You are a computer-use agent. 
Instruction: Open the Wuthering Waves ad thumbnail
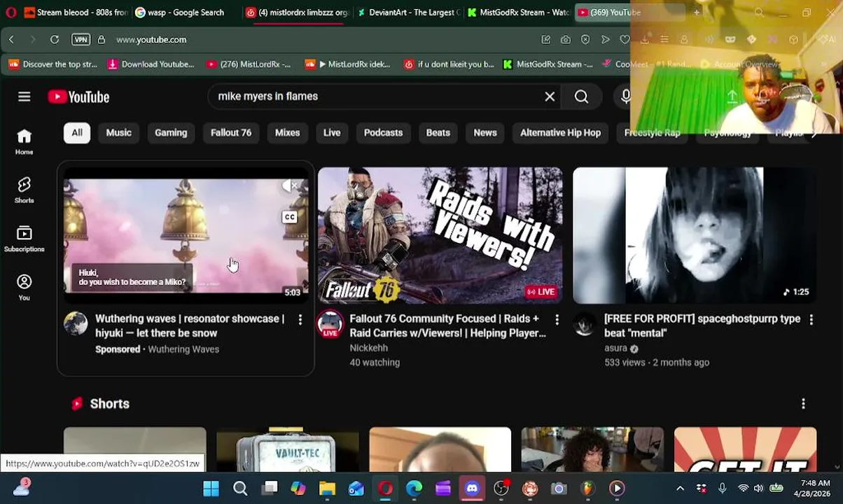coord(186,235)
